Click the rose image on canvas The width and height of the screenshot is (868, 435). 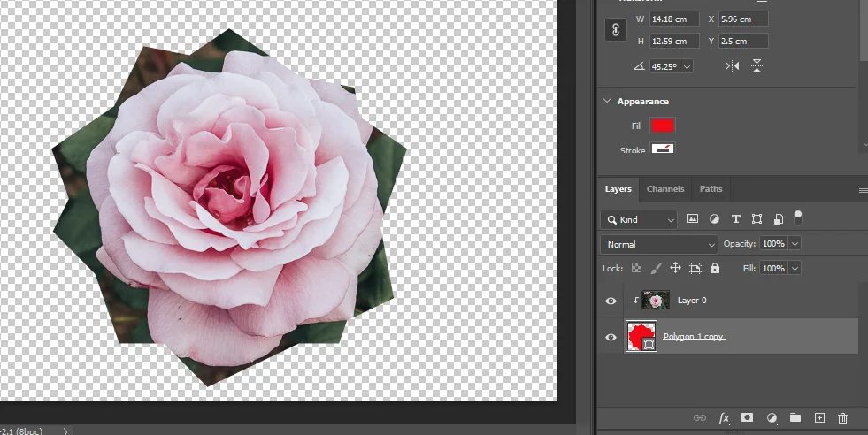[229, 208]
